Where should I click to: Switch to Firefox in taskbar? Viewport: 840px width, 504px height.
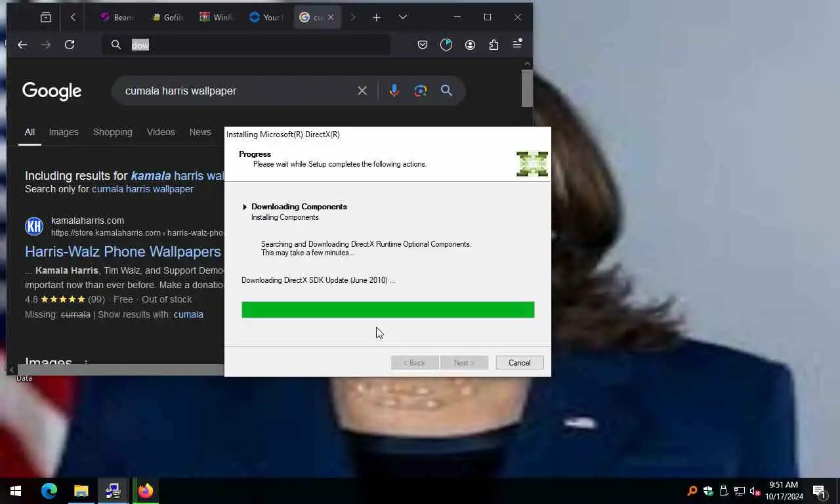pyautogui.click(x=146, y=491)
